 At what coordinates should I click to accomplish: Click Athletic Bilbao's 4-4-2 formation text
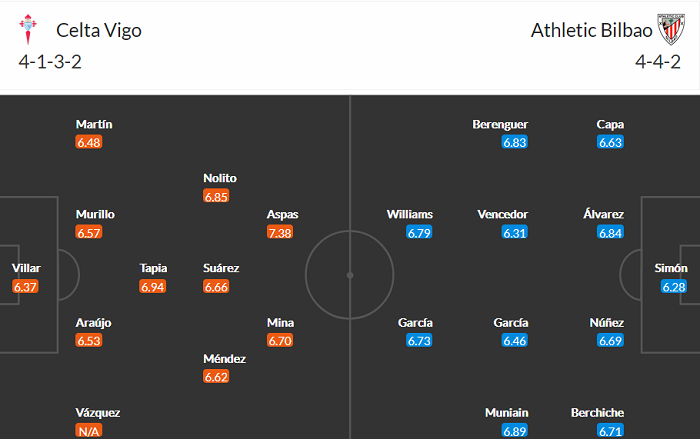point(658,62)
